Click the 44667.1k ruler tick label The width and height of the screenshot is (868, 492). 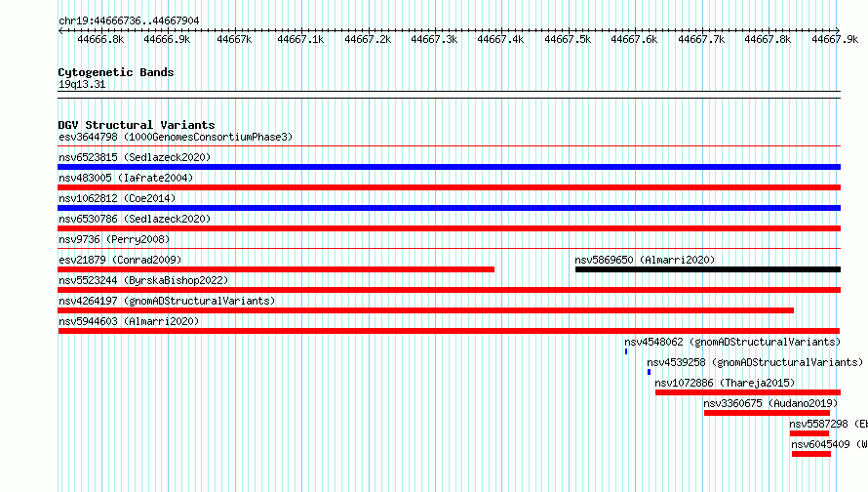(300, 39)
